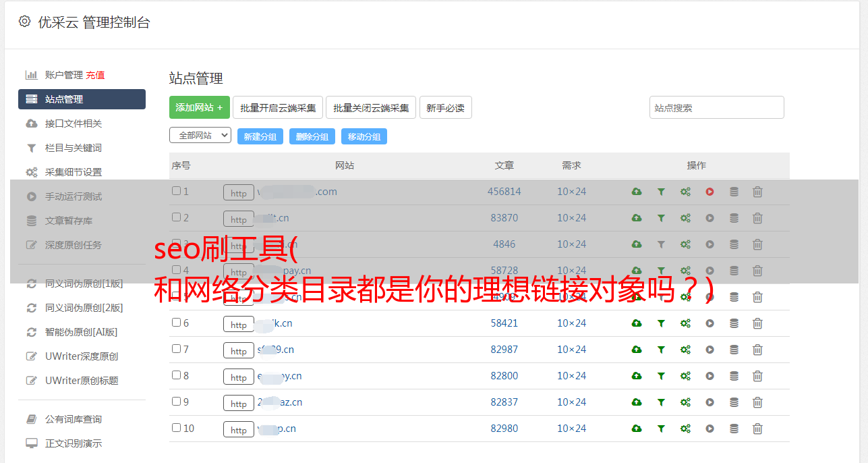868x463 pixels.
Task: Open gears settings icon in row 2
Action: pos(685,218)
